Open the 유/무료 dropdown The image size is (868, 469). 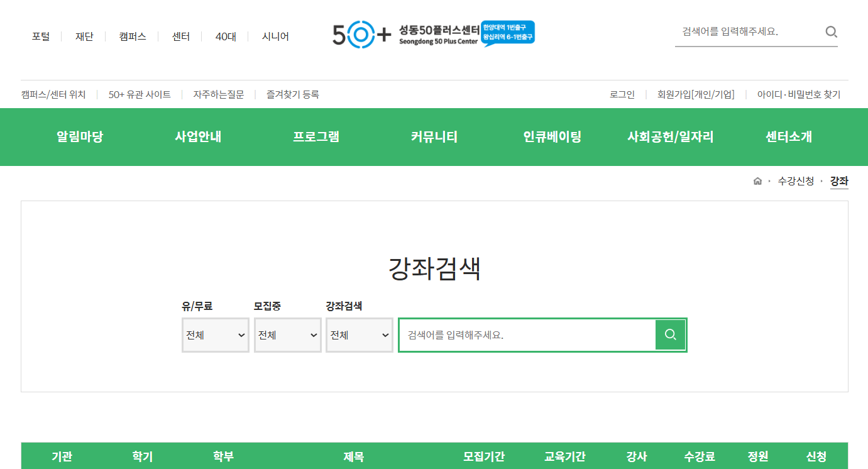point(216,335)
